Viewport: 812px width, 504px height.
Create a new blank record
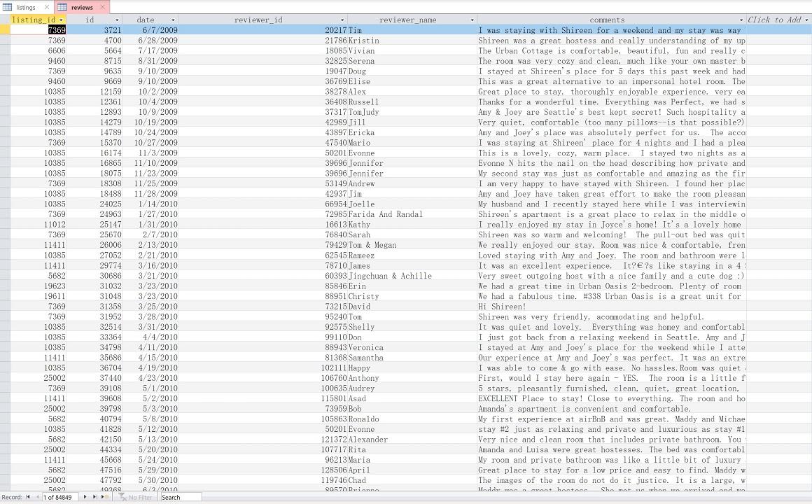point(104,497)
